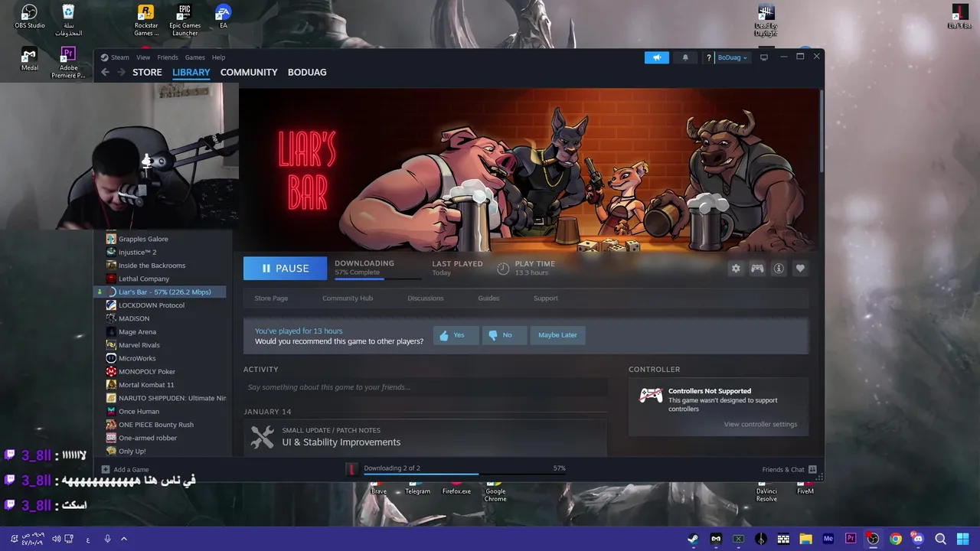This screenshot has height=551, width=980.
Task: Click the question mark help icon
Action: click(x=708, y=57)
